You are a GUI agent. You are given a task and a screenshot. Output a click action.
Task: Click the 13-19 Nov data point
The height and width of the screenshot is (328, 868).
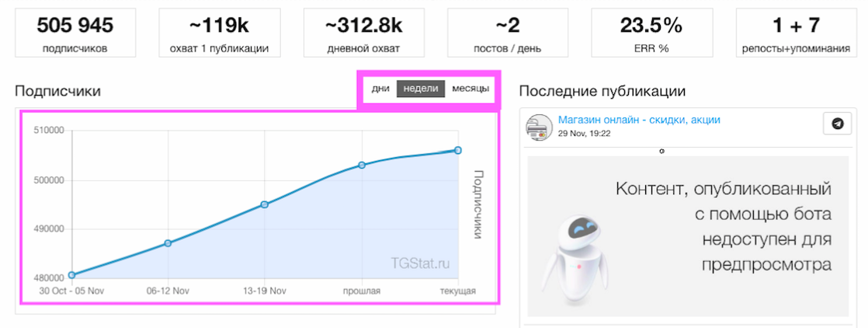click(265, 204)
